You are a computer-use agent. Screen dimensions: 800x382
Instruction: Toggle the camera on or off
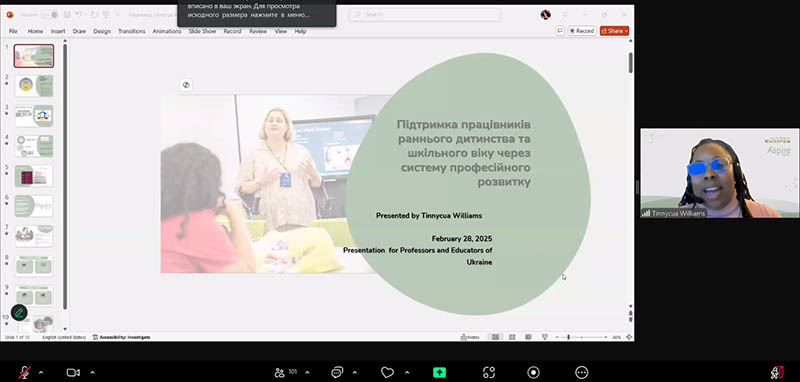pos(73,373)
